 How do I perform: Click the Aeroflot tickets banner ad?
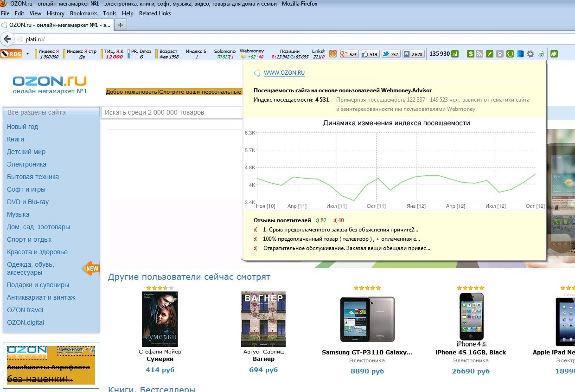pos(51,366)
